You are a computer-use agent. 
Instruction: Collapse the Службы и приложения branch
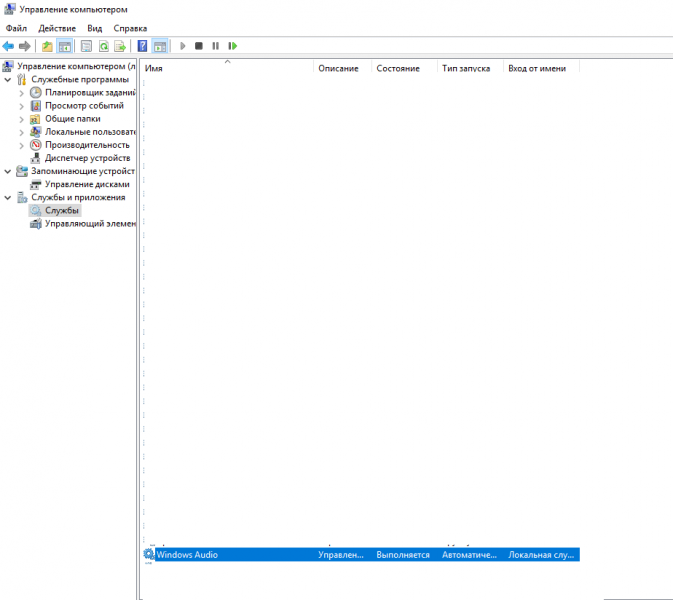click(9, 197)
